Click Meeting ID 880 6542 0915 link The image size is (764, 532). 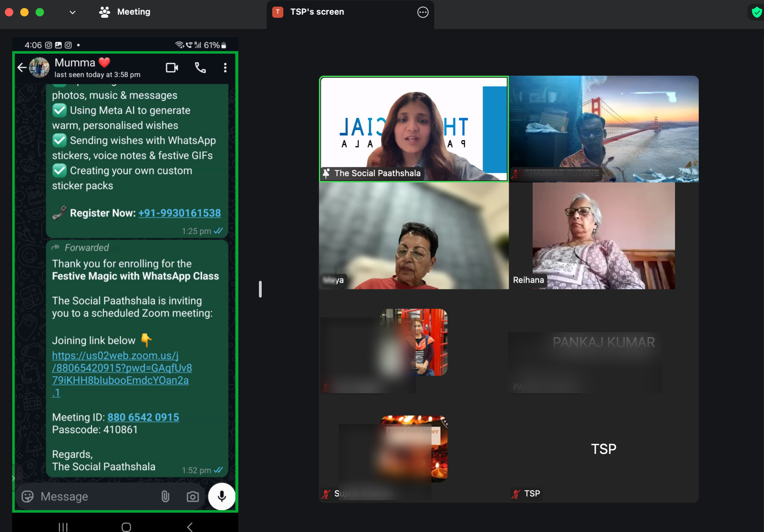point(143,417)
